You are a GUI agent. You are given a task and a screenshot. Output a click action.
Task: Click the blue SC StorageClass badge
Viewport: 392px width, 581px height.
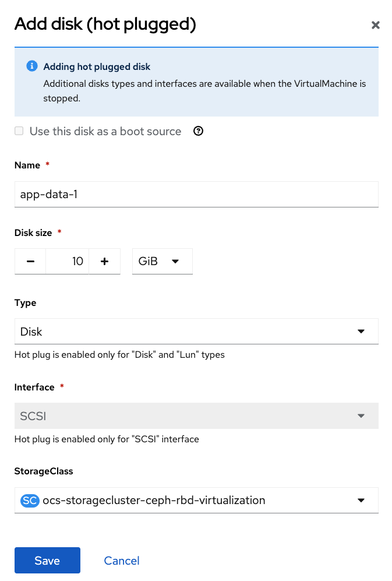click(x=30, y=500)
